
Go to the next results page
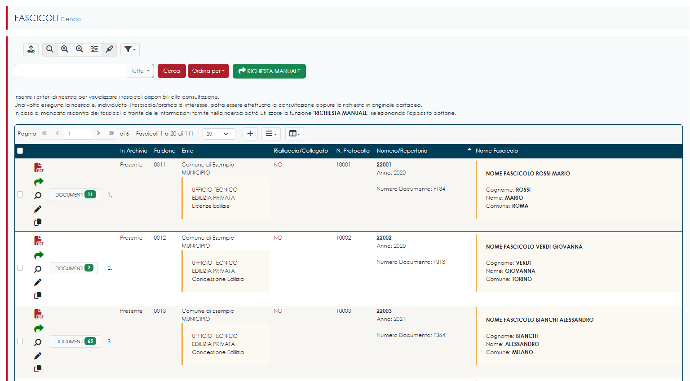[x=98, y=133]
